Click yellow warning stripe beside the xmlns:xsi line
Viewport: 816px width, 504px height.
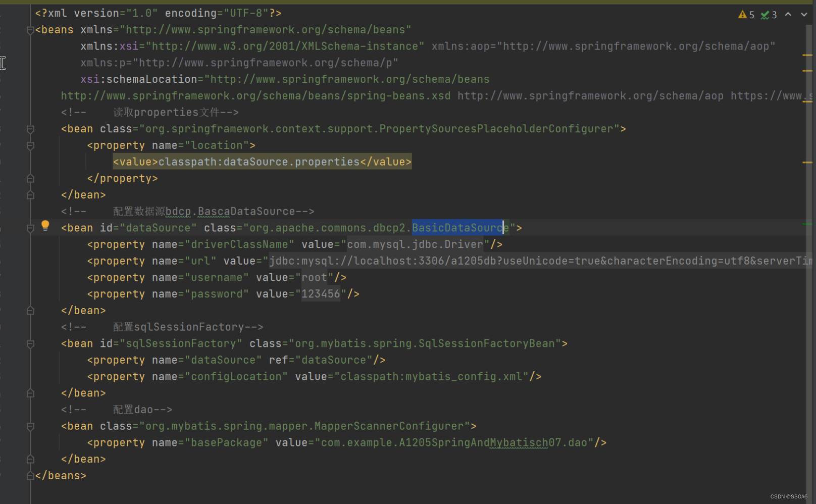[x=807, y=55]
